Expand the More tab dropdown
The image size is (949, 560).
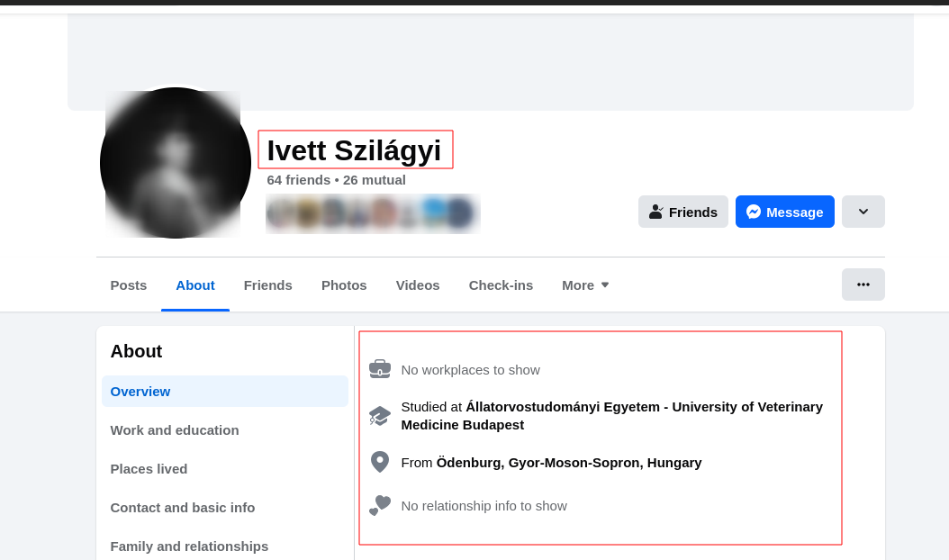pyautogui.click(x=585, y=285)
